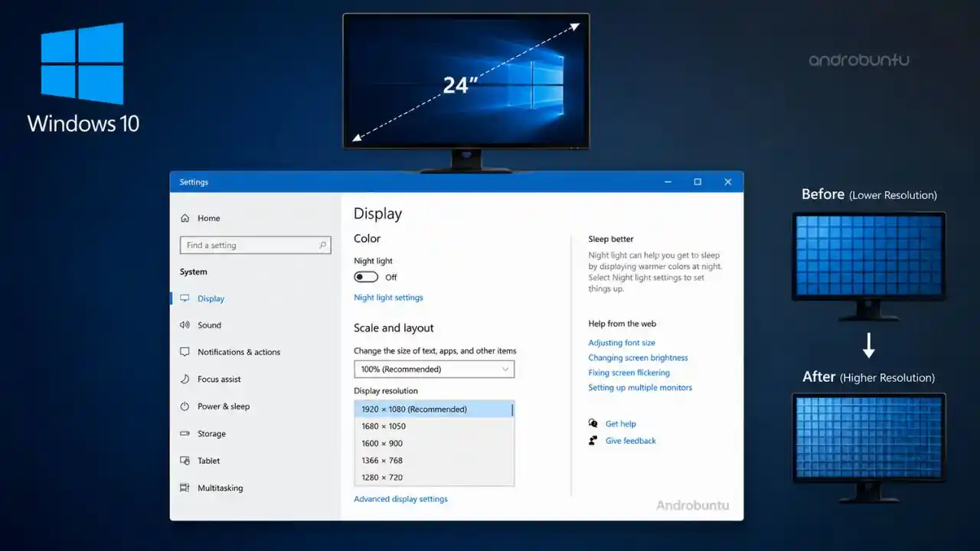Click the Display page title
Screen dimensions: 980x551
pos(377,214)
